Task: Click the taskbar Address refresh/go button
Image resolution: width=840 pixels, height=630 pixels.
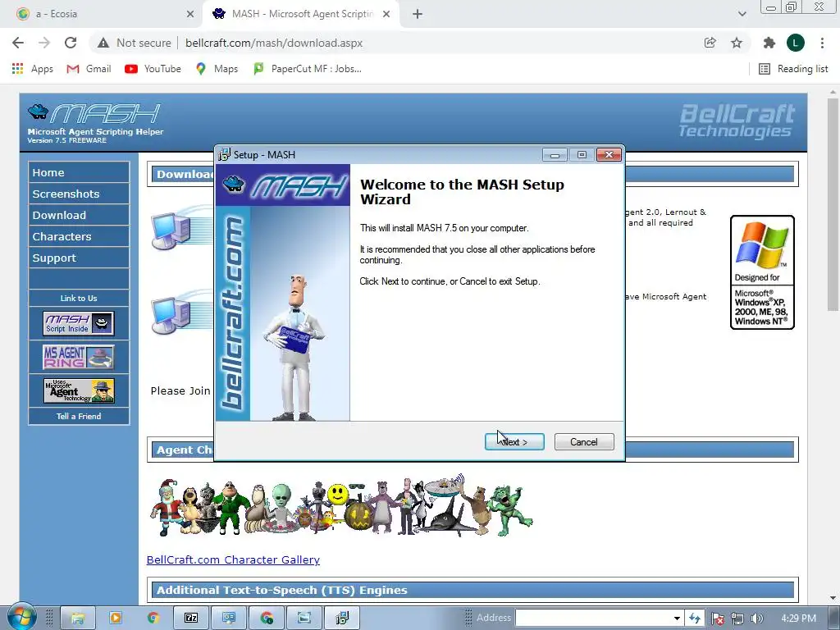Action: pos(695,618)
